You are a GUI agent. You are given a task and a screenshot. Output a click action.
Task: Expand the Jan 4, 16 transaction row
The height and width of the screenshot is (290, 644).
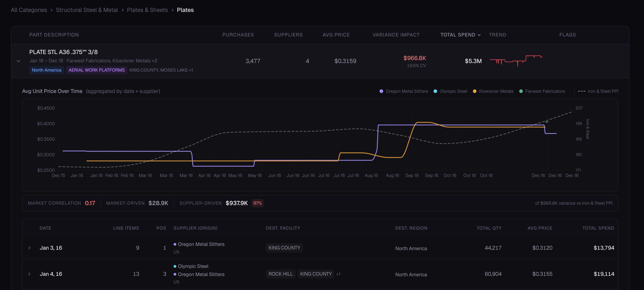(x=29, y=274)
